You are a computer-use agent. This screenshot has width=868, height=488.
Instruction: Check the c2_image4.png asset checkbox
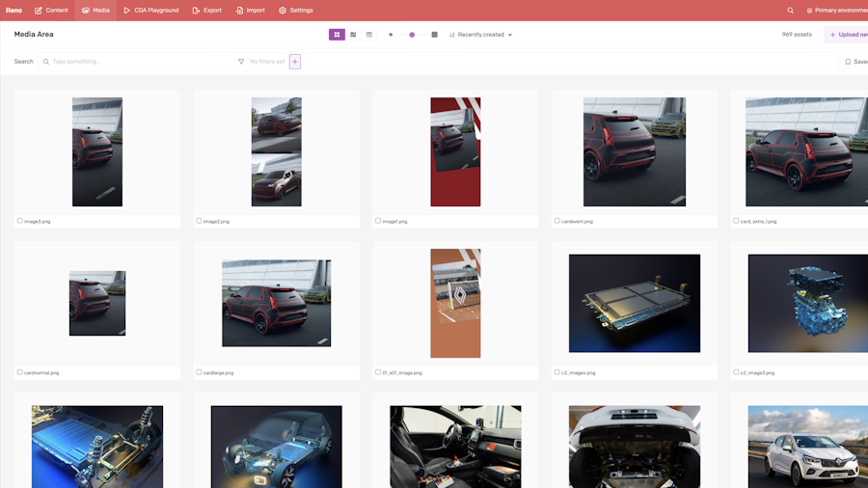(x=556, y=371)
